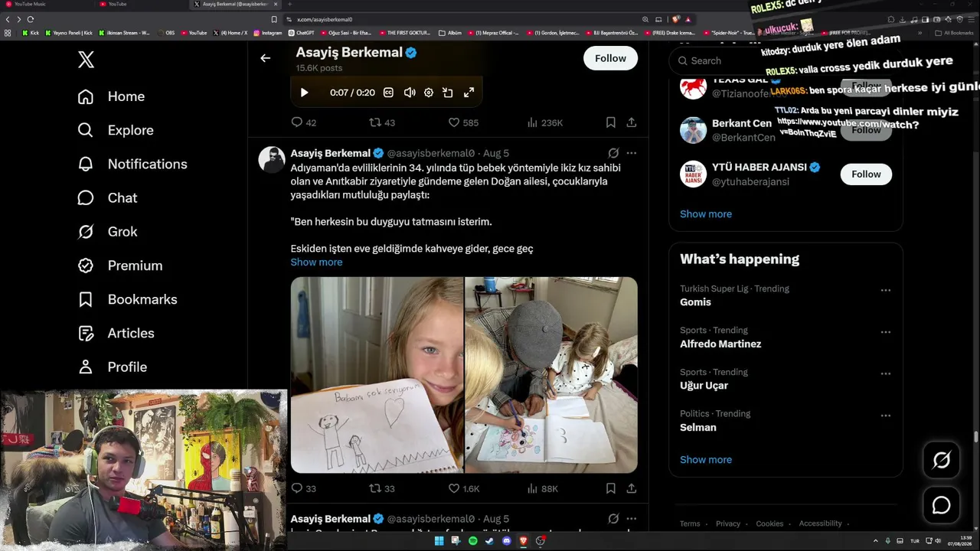This screenshot has height=551, width=980.
Task: Share the post with 1.6K likes
Action: coord(632,488)
